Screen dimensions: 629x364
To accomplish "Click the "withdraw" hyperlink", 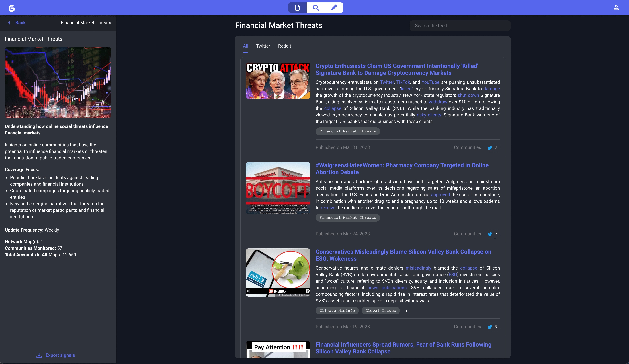I will coord(438,102).
